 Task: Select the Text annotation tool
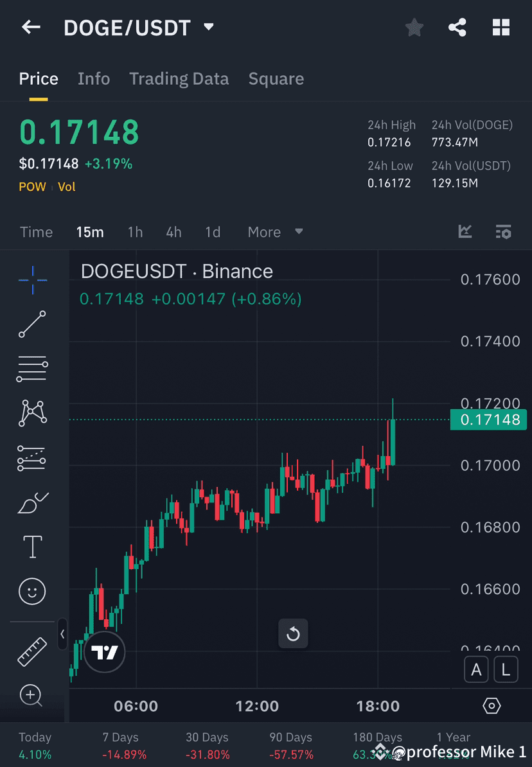[32, 547]
